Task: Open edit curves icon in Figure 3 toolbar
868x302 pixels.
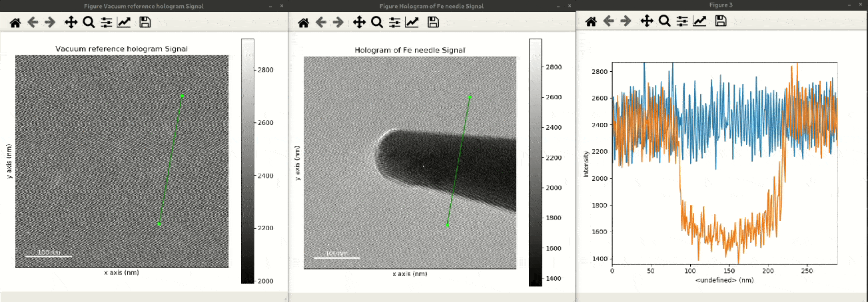Action: tap(699, 21)
